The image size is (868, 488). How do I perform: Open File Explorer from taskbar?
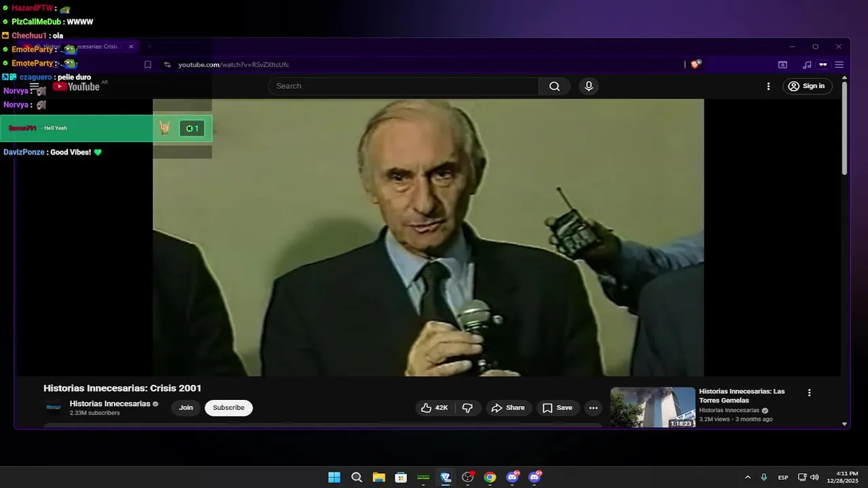click(378, 477)
